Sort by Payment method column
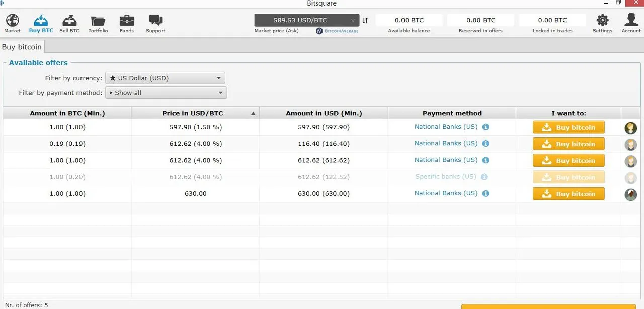 tap(452, 113)
